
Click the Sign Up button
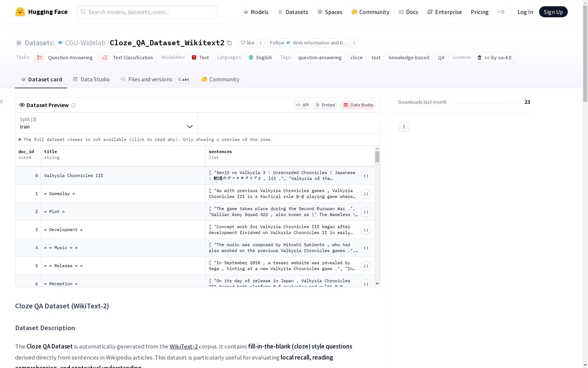click(x=553, y=12)
